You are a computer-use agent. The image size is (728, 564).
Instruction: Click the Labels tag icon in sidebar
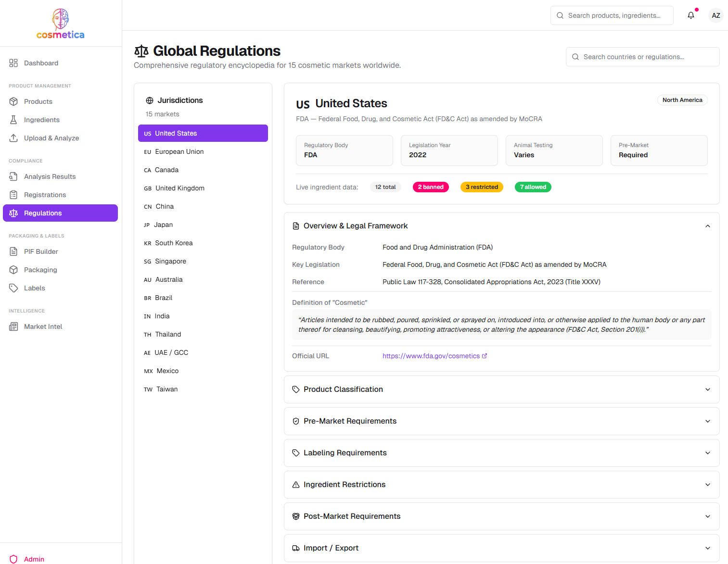coord(13,288)
